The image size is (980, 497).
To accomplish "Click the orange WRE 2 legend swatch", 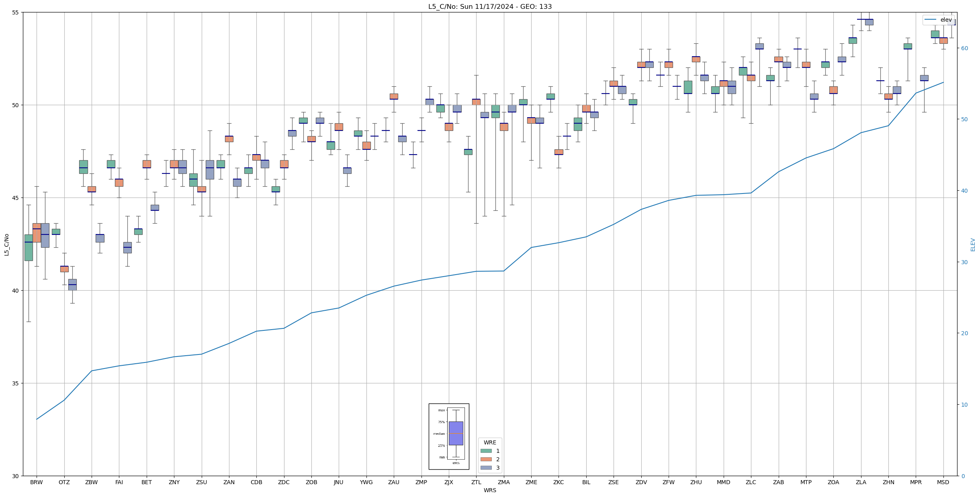I will 486,459.
